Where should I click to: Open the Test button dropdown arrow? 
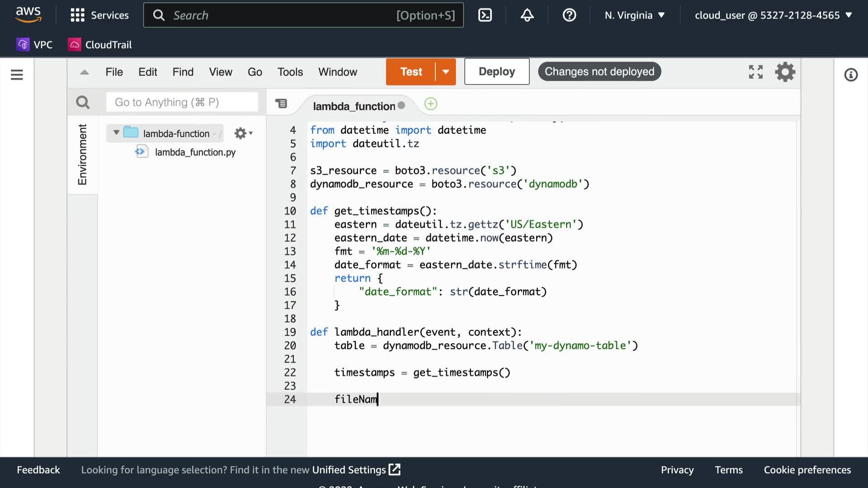(446, 72)
